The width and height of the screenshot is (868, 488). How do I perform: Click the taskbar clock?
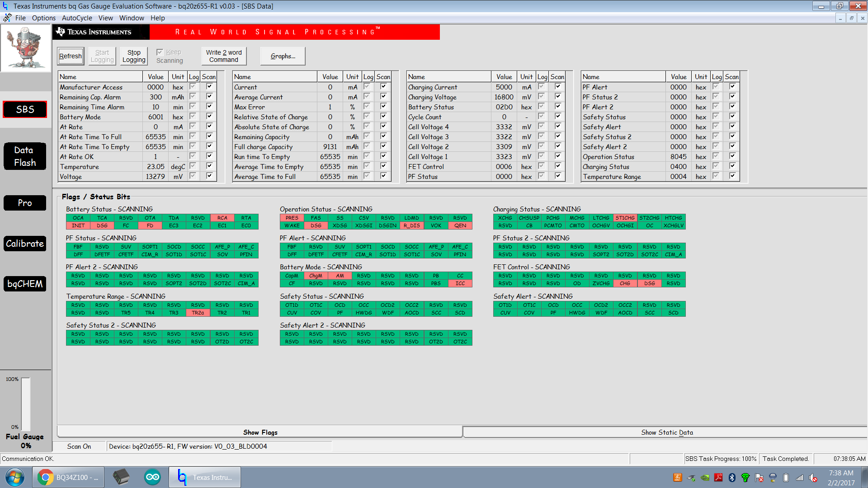[841, 478]
